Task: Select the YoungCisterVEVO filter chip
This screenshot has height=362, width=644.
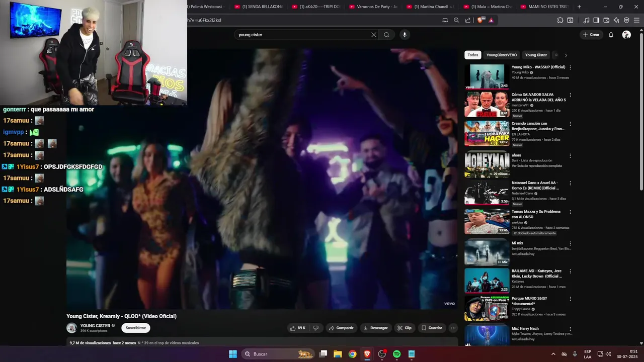Action: [502, 55]
